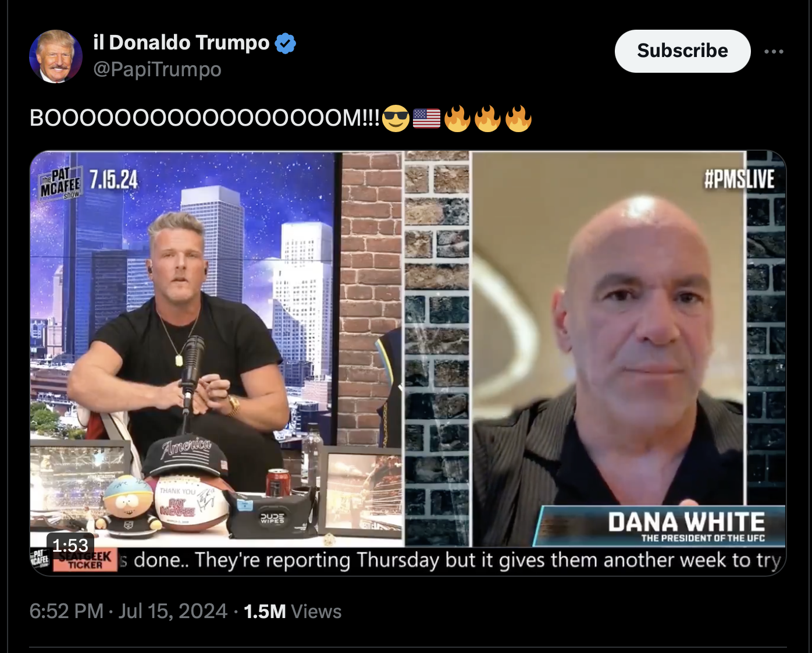
Task: Click the Pat McAfee Show logo in video
Action: pyautogui.click(x=60, y=184)
